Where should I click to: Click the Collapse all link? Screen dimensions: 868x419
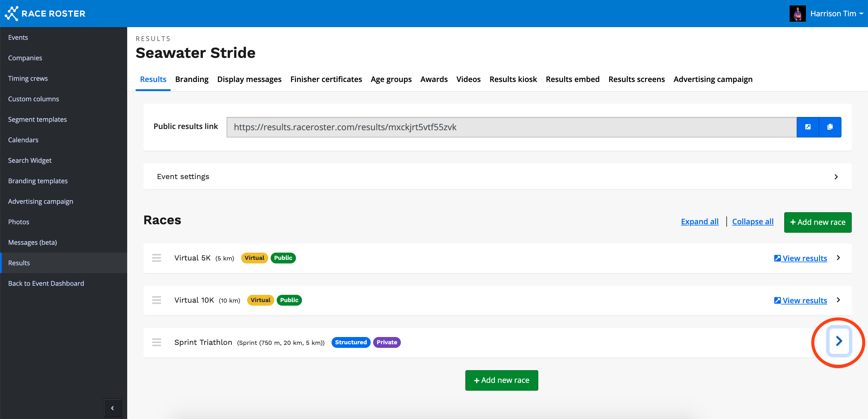click(753, 222)
